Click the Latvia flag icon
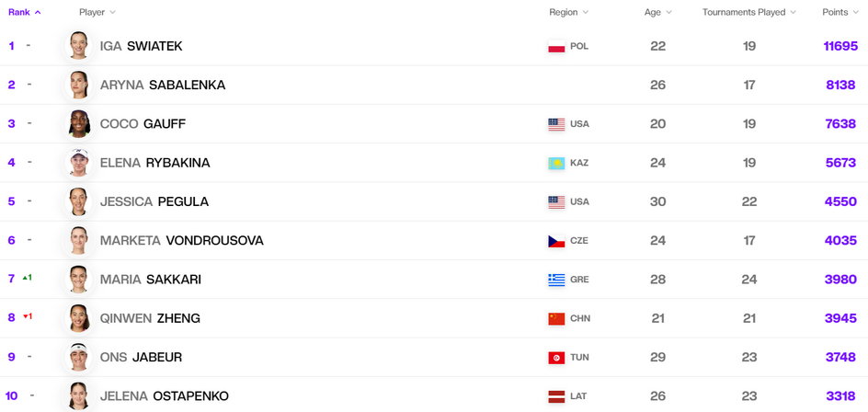This screenshot has width=868, height=412. (556, 396)
